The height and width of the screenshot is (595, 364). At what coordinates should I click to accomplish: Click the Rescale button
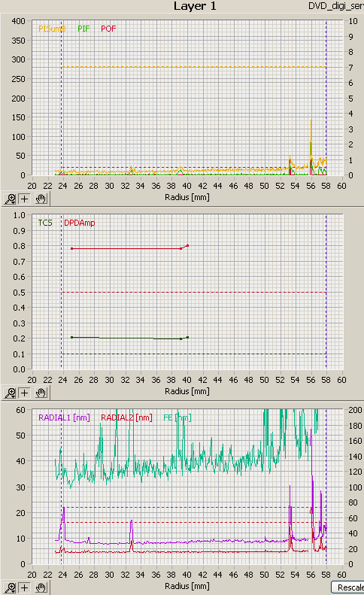point(348,587)
